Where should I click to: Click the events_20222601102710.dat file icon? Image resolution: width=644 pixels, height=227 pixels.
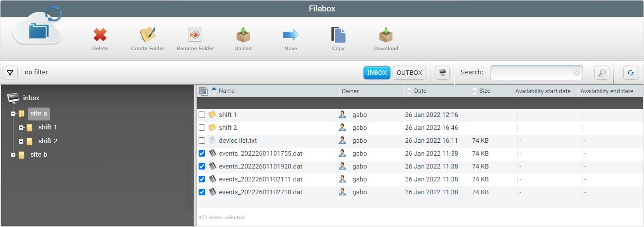[213, 192]
